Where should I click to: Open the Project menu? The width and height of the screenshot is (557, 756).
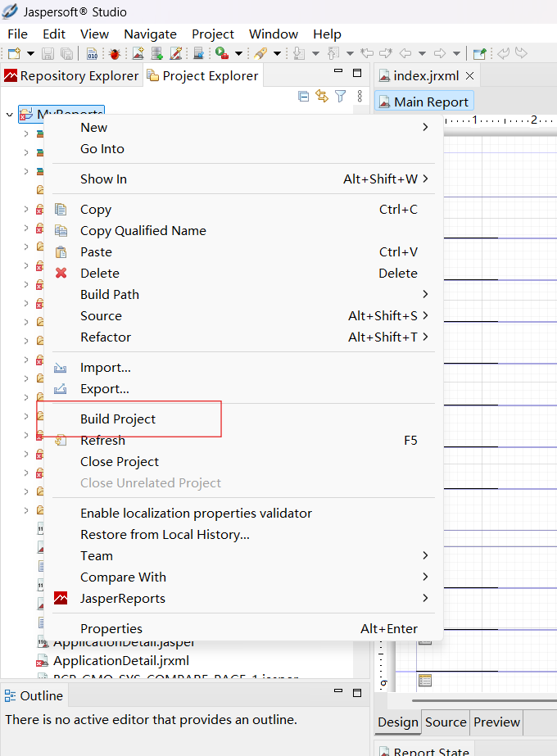[213, 34]
